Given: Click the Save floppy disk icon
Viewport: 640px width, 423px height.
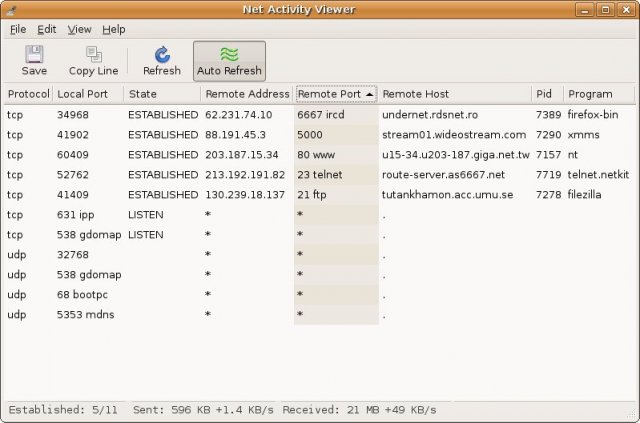Looking at the screenshot, I should [34, 54].
